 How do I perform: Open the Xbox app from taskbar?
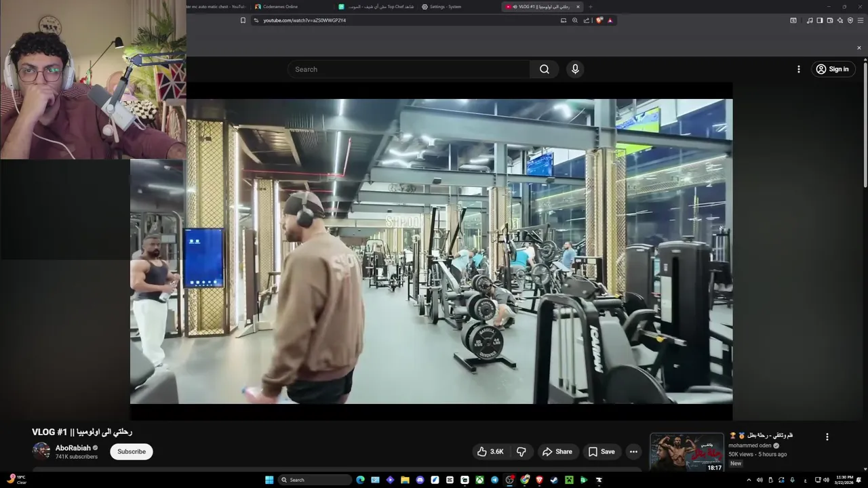coord(479,480)
